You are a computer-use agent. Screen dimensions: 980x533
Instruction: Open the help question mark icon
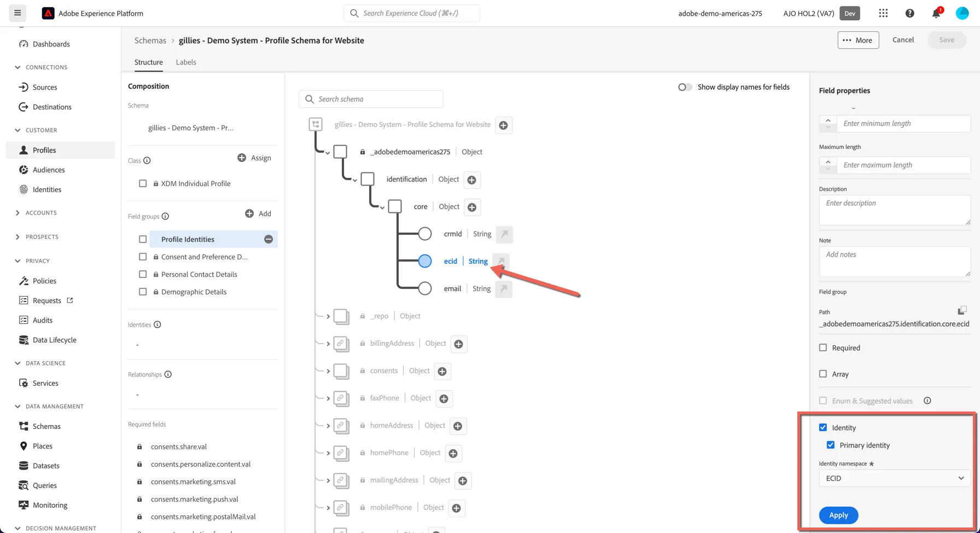click(x=909, y=13)
